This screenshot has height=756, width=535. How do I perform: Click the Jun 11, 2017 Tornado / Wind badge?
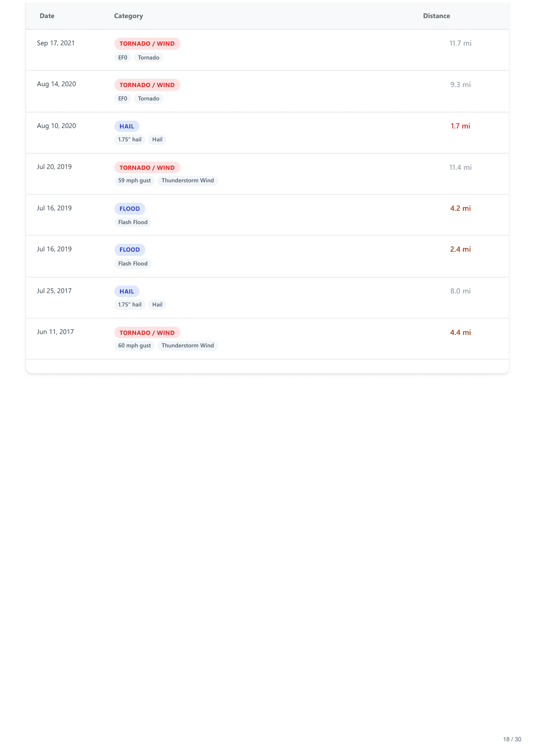pyautogui.click(x=147, y=333)
